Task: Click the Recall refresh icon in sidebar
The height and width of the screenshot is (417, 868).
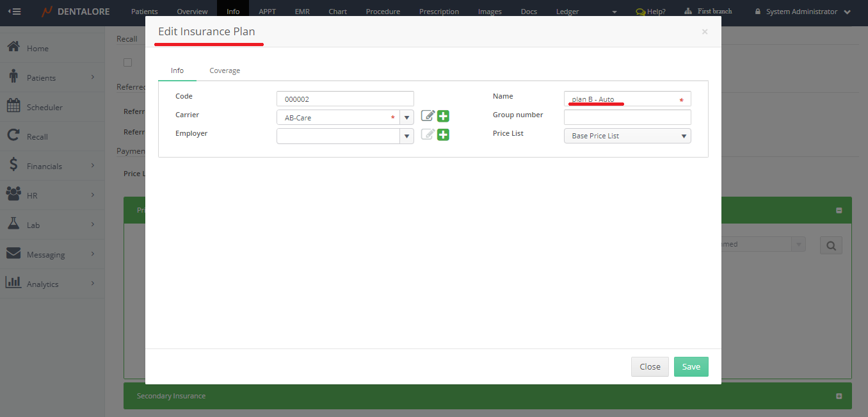Action: pos(13,136)
